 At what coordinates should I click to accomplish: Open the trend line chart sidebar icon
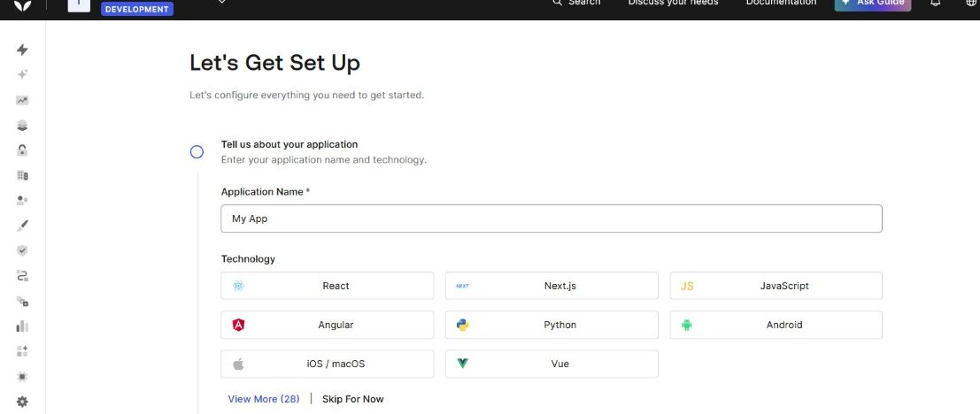(22, 100)
